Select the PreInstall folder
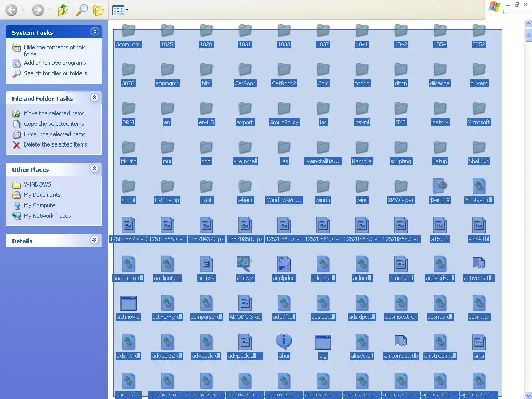The image size is (532, 399). click(245, 153)
